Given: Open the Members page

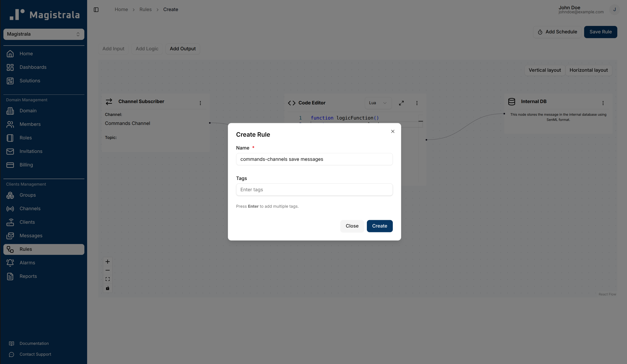Looking at the screenshot, I should tap(44, 124).
